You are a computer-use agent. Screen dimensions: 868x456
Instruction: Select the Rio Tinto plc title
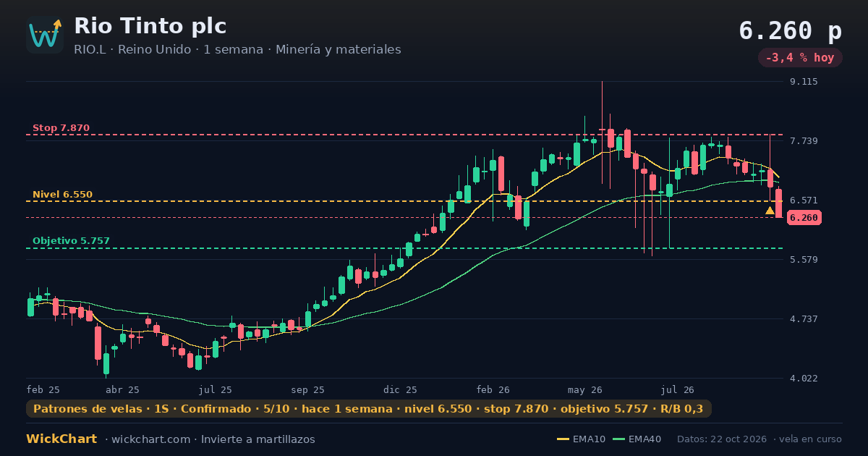(150, 26)
